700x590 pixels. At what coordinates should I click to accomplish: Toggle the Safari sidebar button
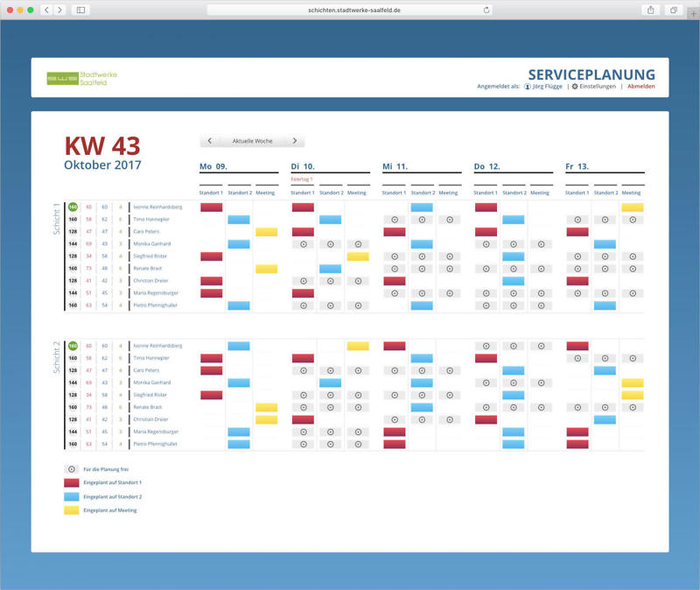click(80, 10)
